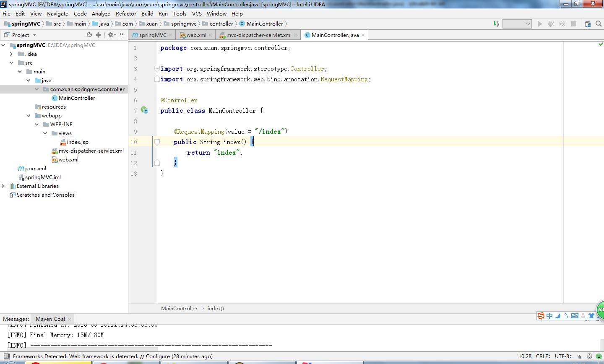The height and width of the screenshot is (364, 604).
Task: Open Search Everywhere magnifier icon
Action: click(599, 24)
